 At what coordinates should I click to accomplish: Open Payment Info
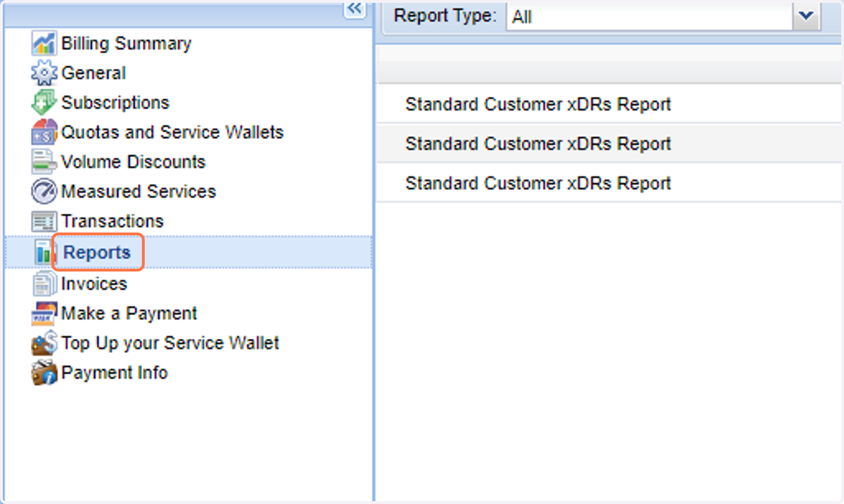coord(115,373)
